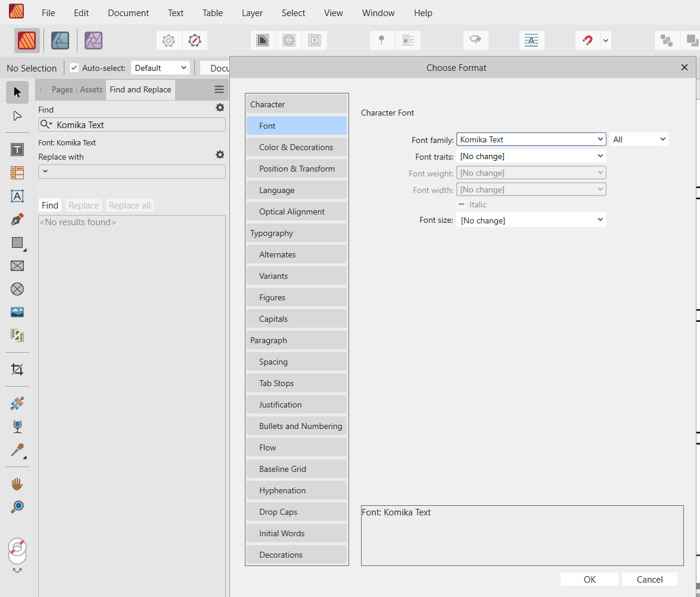Open Find and Replace panel hamburger menu
Screen dimensions: 700x597
(x=219, y=89)
